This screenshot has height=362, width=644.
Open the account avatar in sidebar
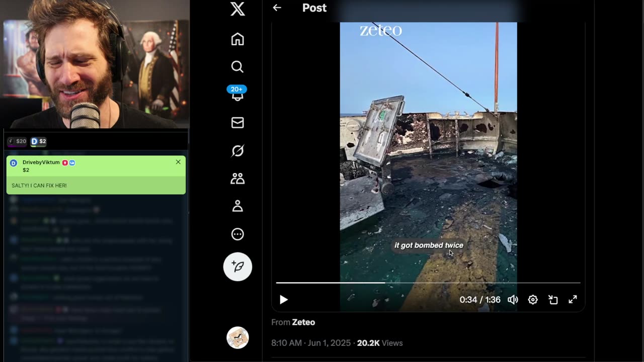coord(237,338)
